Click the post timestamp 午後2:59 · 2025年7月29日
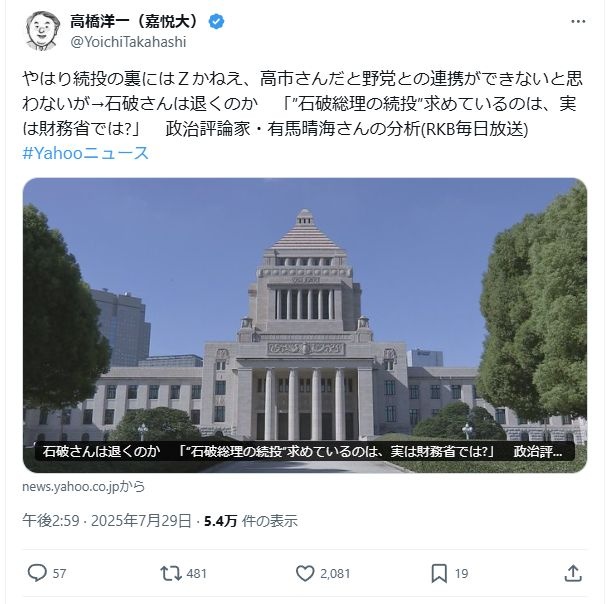The height and width of the screenshot is (604, 611). (x=107, y=521)
